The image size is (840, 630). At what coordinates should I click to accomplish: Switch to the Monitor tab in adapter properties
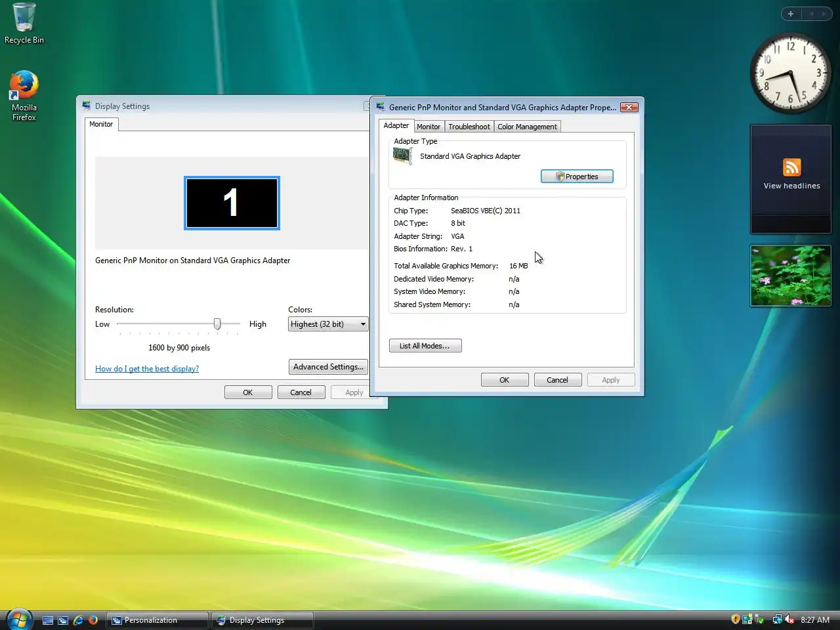click(x=429, y=127)
